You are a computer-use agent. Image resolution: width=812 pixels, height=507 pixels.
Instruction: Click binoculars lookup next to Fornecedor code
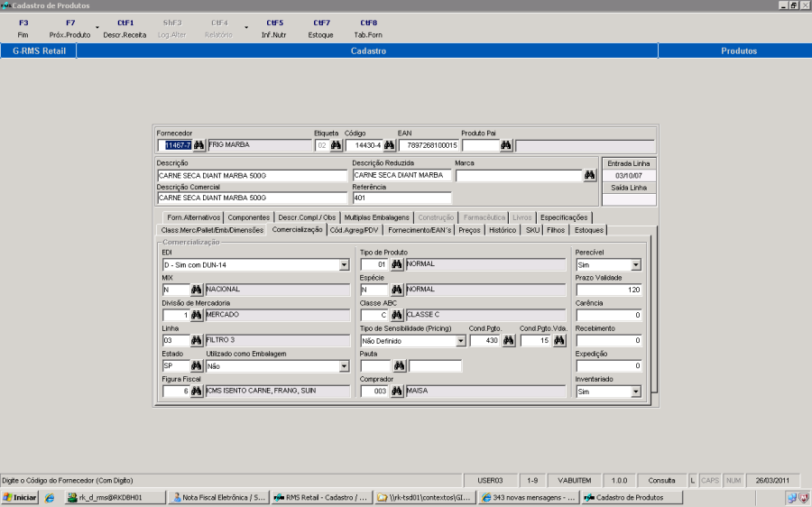(198, 145)
